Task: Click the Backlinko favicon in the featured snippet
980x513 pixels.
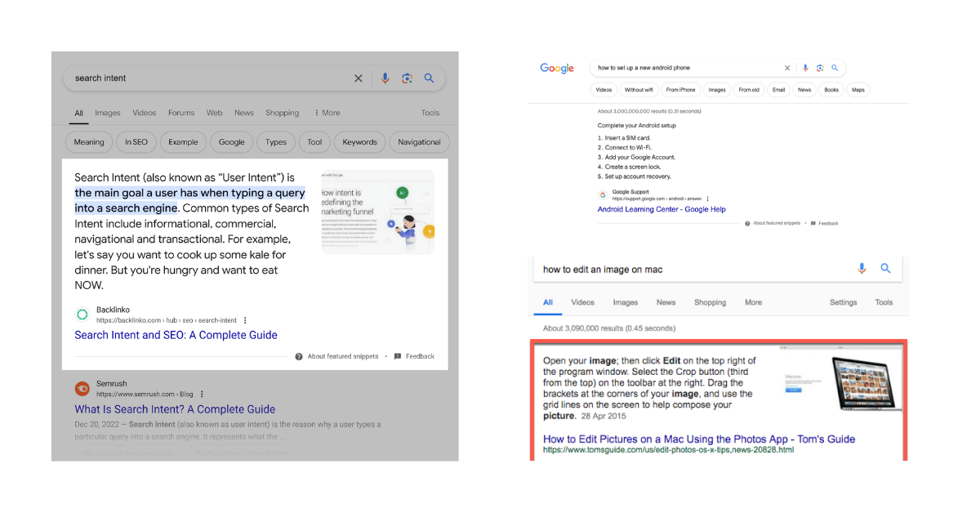Action: pyautogui.click(x=82, y=314)
